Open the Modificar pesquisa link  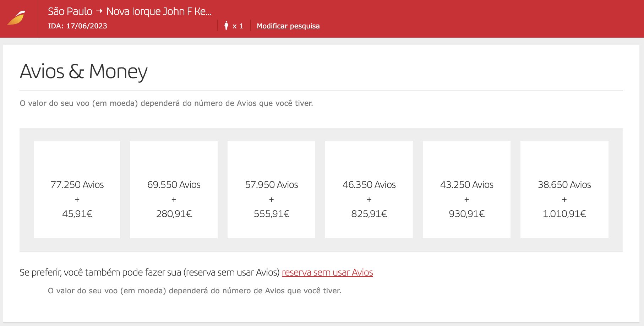pyautogui.click(x=288, y=26)
